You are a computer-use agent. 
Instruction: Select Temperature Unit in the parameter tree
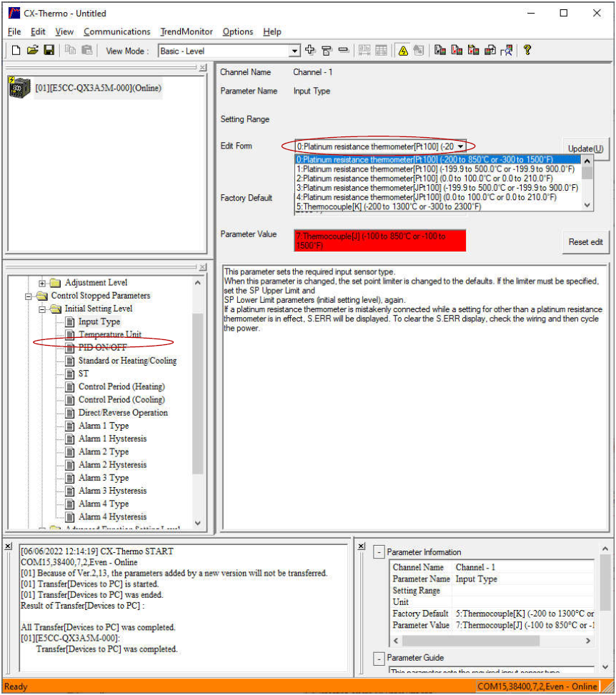[110, 334]
